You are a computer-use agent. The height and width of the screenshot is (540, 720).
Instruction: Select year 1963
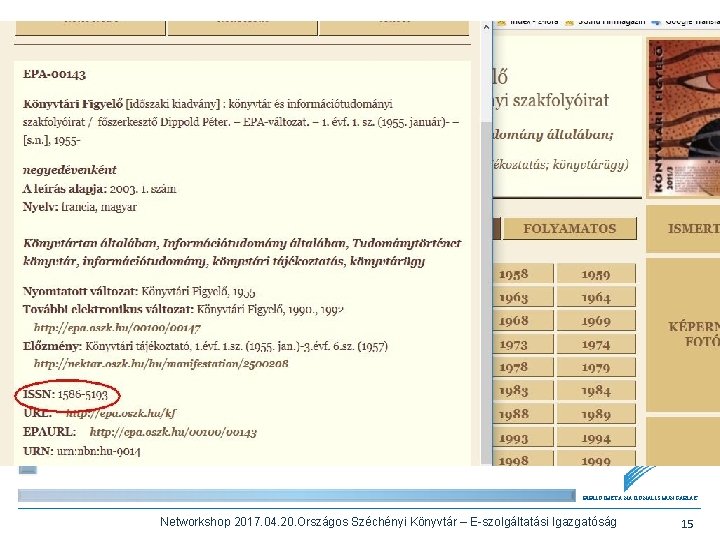[x=523, y=297]
